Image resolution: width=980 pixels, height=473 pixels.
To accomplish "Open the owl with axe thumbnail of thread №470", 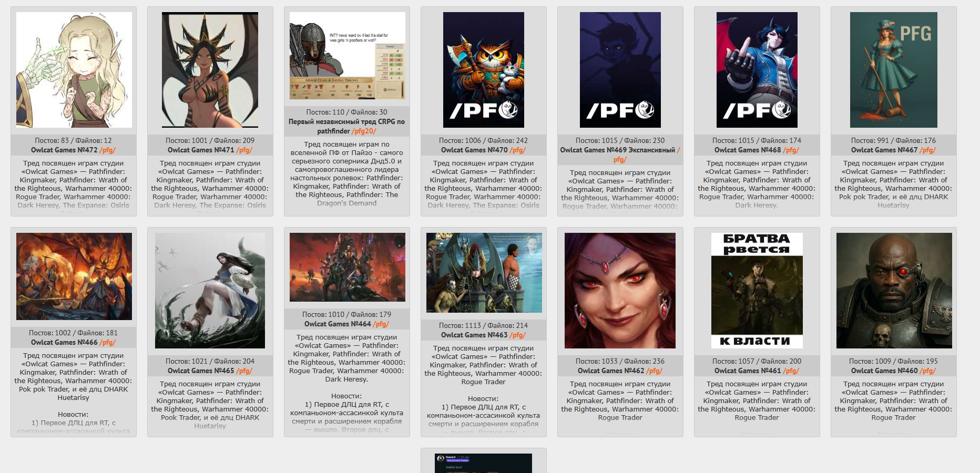I will click(484, 70).
